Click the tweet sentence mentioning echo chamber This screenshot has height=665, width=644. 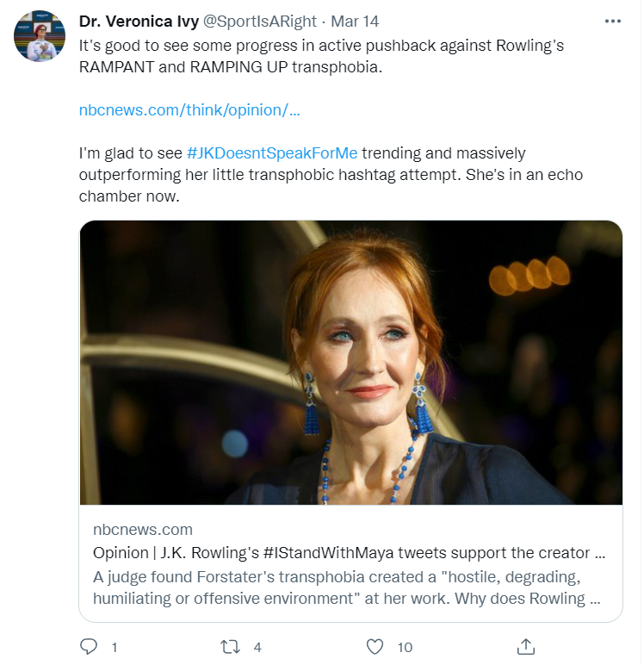click(331, 174)
